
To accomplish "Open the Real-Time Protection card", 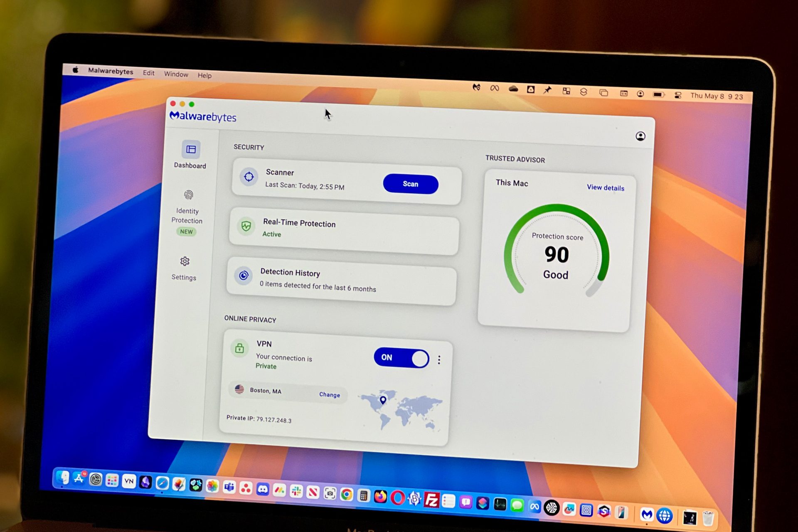I will pos(344,231).
